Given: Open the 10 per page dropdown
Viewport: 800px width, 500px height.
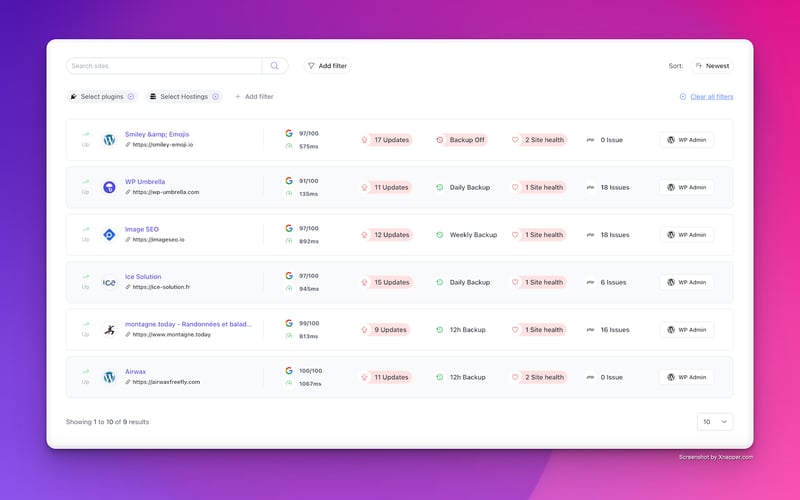Looking at the screenshot, I should click(715, 422).
